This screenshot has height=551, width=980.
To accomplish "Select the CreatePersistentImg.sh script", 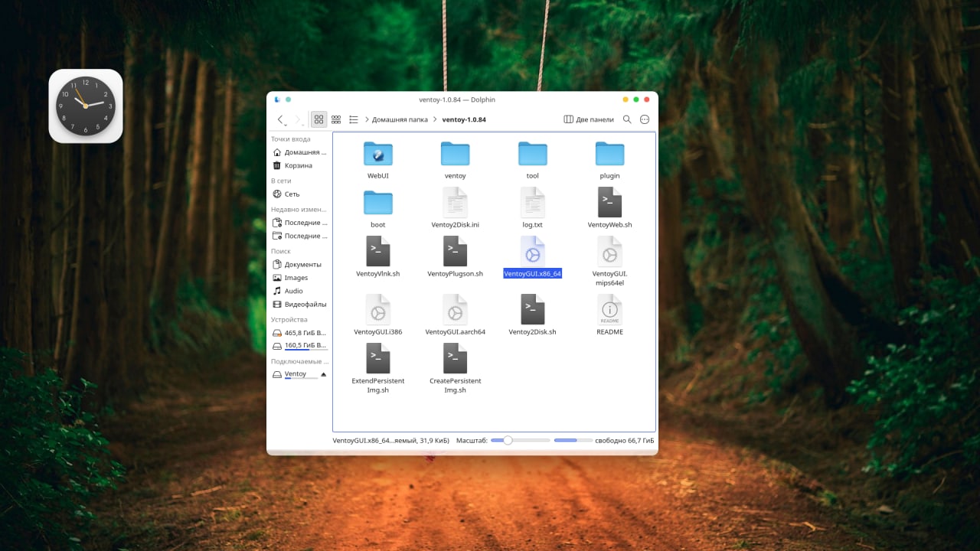I will [456, 370].
